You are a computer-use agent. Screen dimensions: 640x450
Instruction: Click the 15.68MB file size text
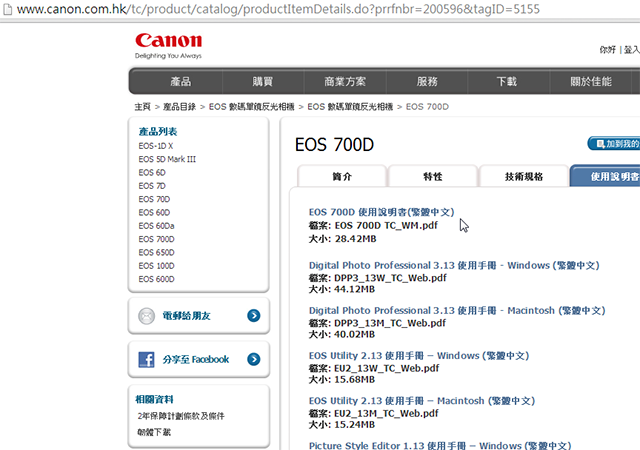click(x=354, y=380)
